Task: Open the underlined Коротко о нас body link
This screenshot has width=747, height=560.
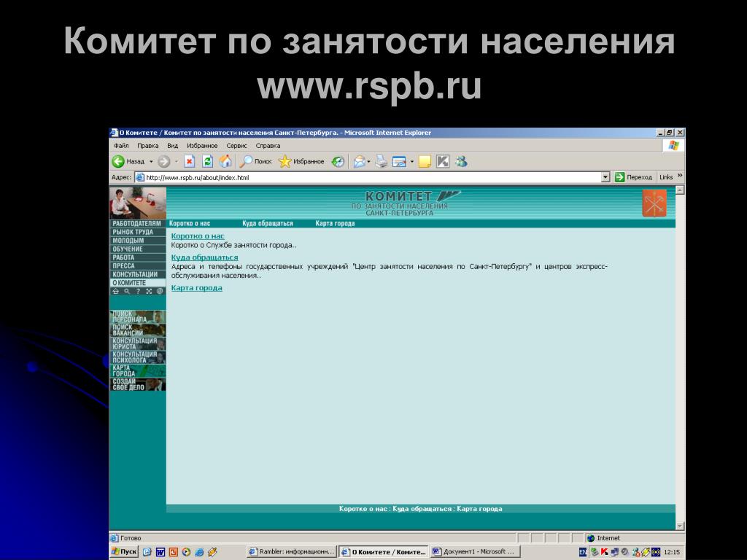Action: 197,236
